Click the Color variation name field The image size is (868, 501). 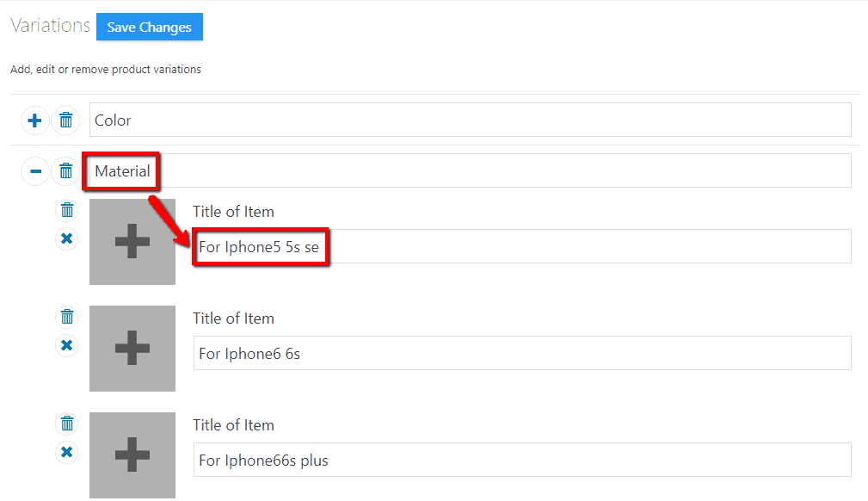(x=470, y=120)
